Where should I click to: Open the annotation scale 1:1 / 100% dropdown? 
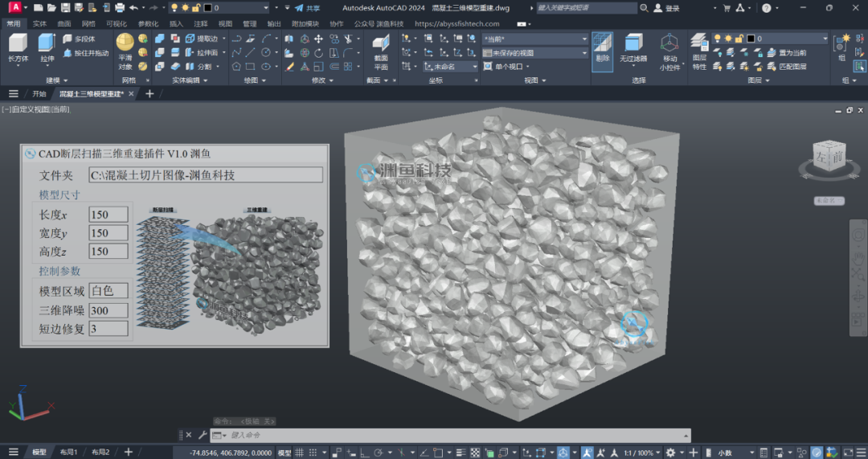click(641, 453)
